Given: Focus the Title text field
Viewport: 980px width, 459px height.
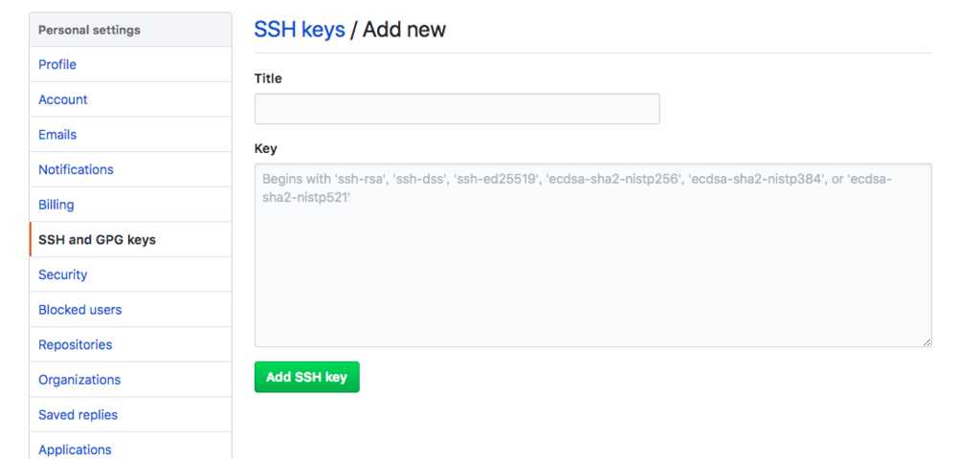Looking at the screenshot, I should tap(457, 109).
